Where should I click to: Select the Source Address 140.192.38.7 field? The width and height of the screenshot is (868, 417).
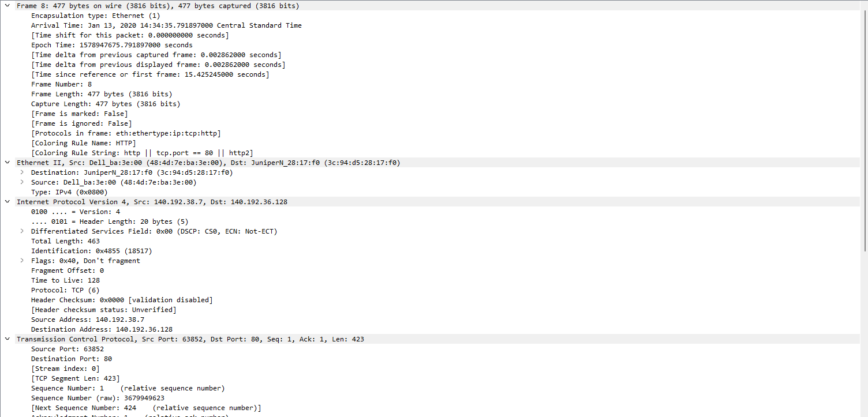click(x=87, y=319)
